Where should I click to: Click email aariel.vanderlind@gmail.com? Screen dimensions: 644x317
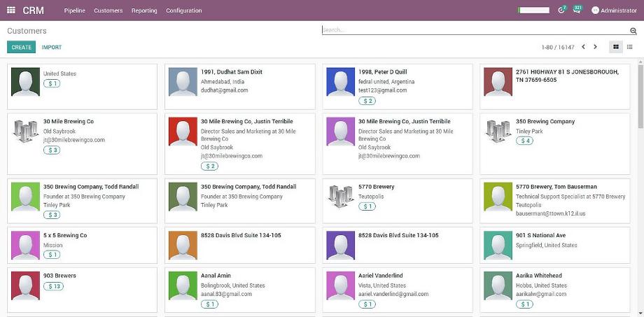tap(393, 294)
